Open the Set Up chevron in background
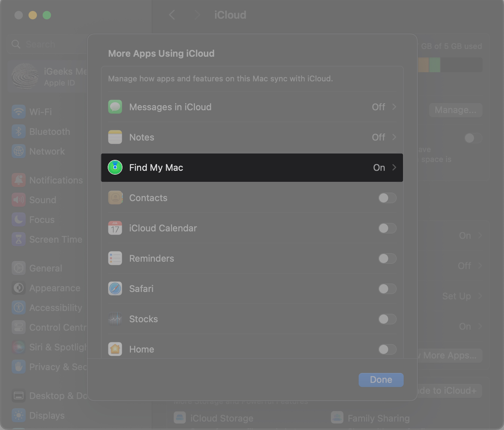 pyautogui.click(x=480, y=296)
